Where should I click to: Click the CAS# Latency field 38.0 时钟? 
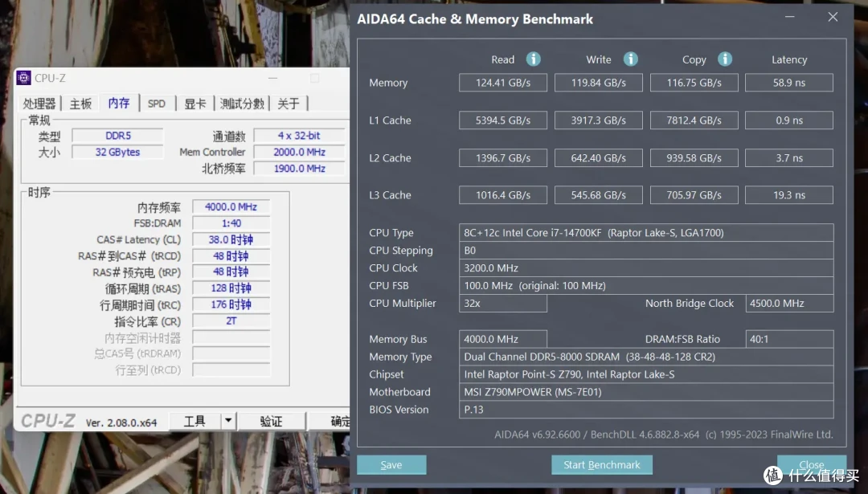tap(231, 239)
